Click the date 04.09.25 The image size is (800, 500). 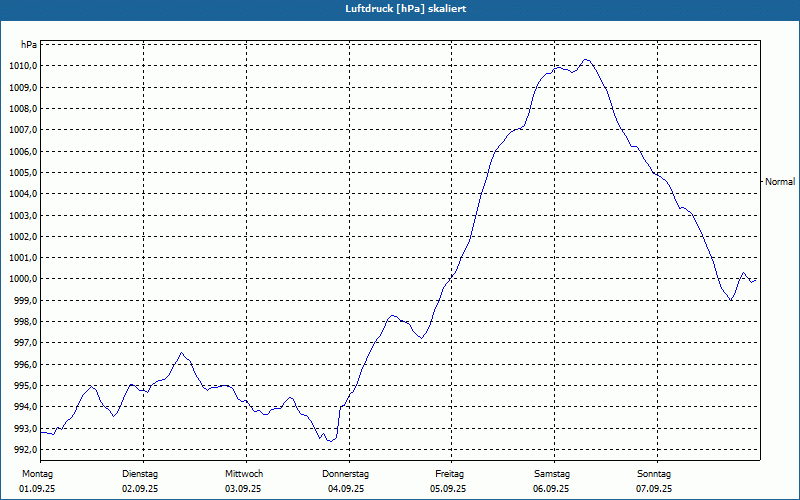[x=346, y=489]
